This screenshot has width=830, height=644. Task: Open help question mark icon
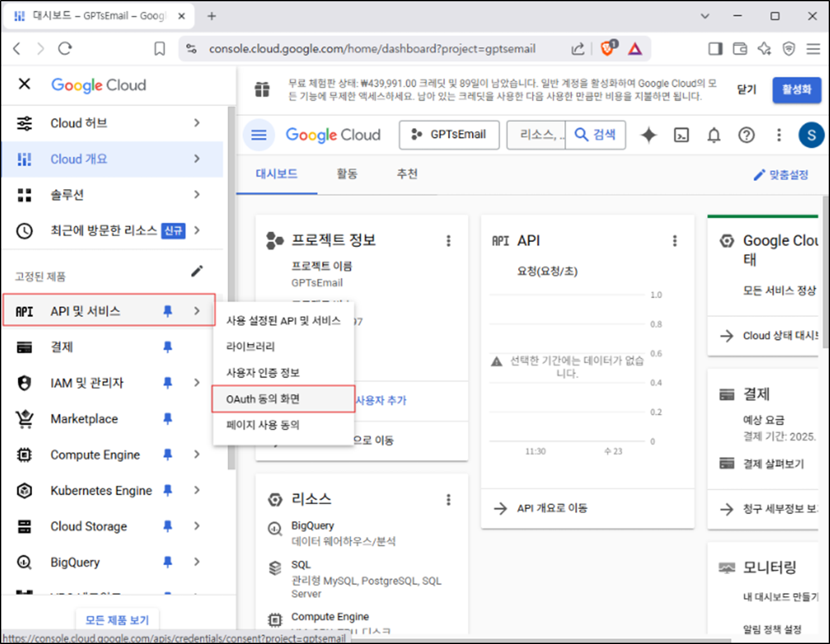coord(747,135)
